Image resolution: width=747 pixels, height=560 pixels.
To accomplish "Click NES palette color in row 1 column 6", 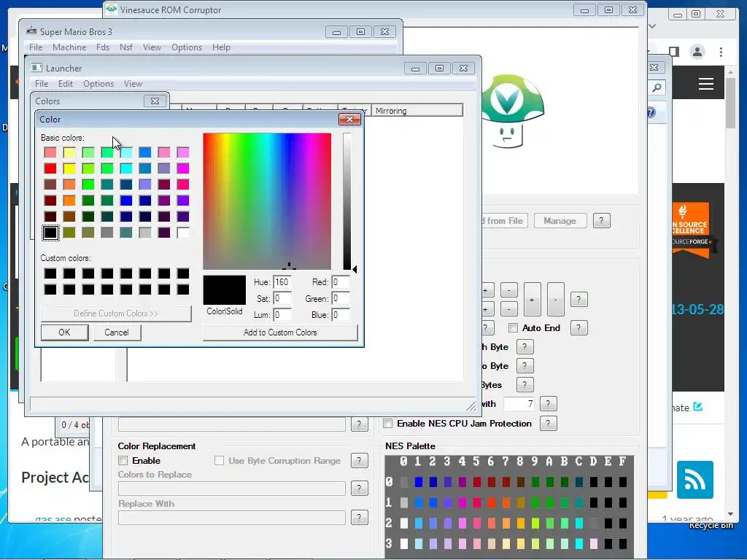I will coord(491,503).
